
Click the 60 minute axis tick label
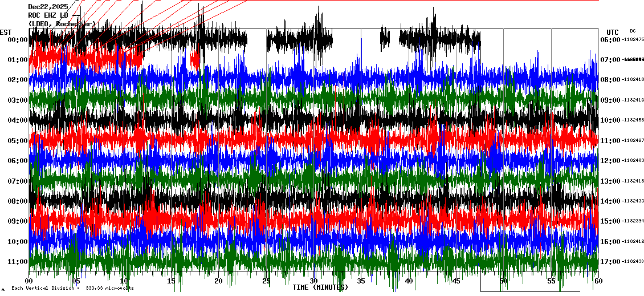[x=597, y=281]
